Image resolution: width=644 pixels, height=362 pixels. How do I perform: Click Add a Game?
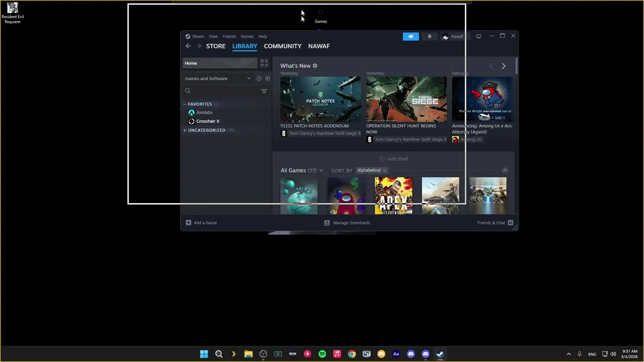201,223
